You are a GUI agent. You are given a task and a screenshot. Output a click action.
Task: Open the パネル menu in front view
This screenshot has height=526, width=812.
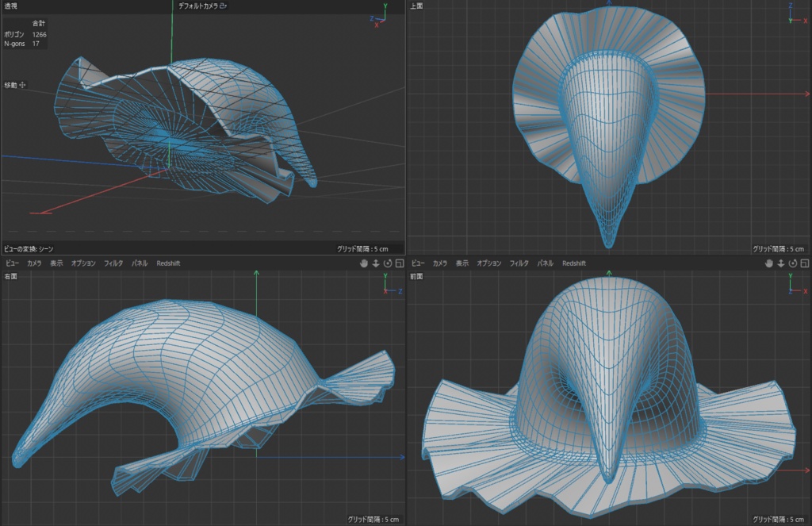[546, 263]
